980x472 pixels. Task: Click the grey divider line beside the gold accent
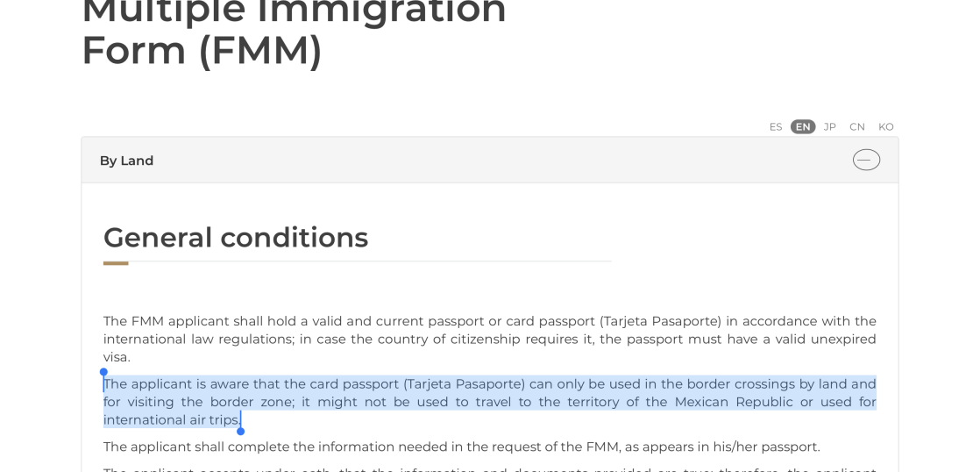pyautogui.click(x=368, y=261)
